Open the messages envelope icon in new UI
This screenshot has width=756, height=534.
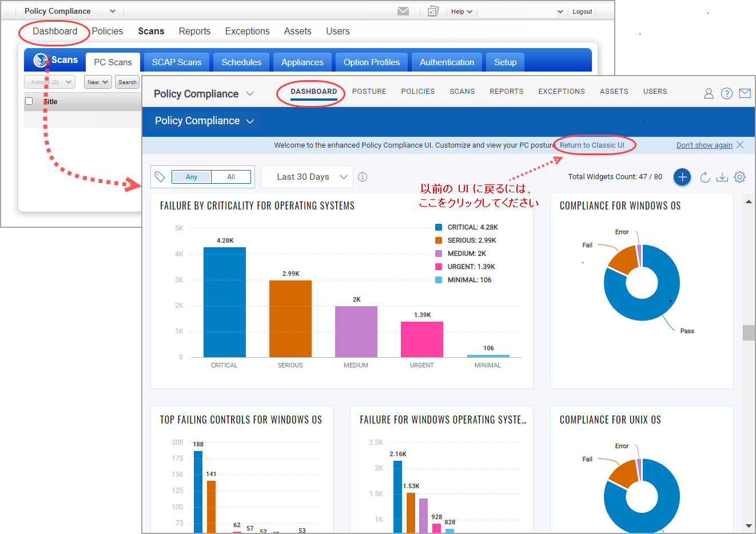point(745,93)
